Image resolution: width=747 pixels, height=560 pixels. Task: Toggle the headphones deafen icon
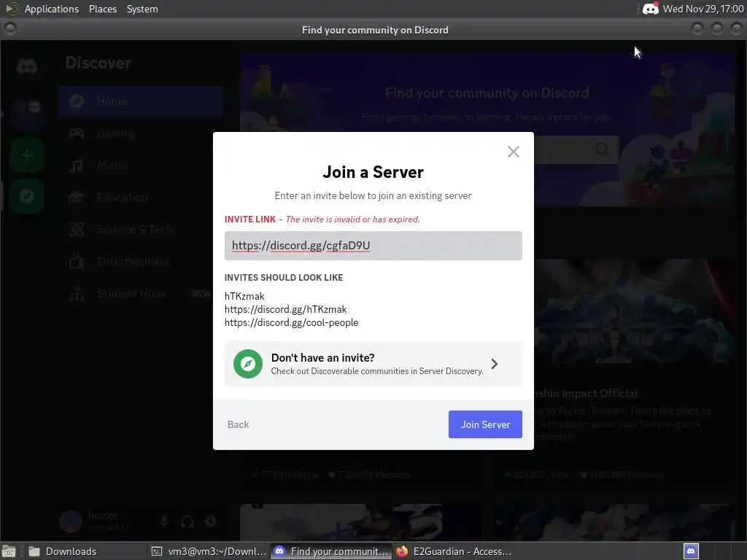187,521
